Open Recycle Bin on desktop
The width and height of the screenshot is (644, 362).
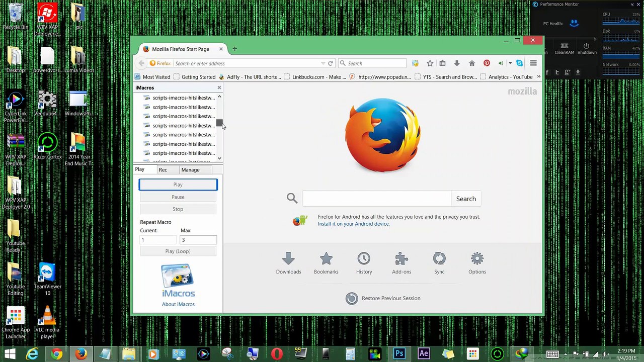tap(16, 17)
